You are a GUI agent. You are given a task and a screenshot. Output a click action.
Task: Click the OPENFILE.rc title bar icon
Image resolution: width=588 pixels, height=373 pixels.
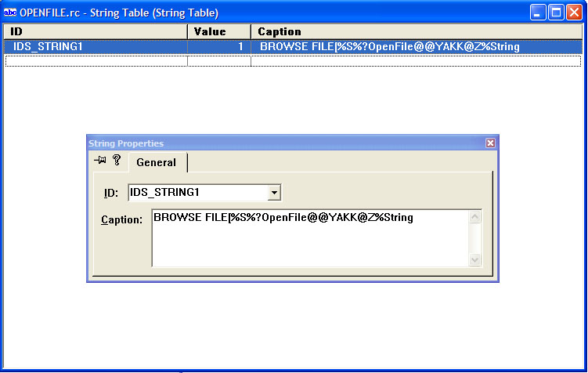click(x=10, y=13)
